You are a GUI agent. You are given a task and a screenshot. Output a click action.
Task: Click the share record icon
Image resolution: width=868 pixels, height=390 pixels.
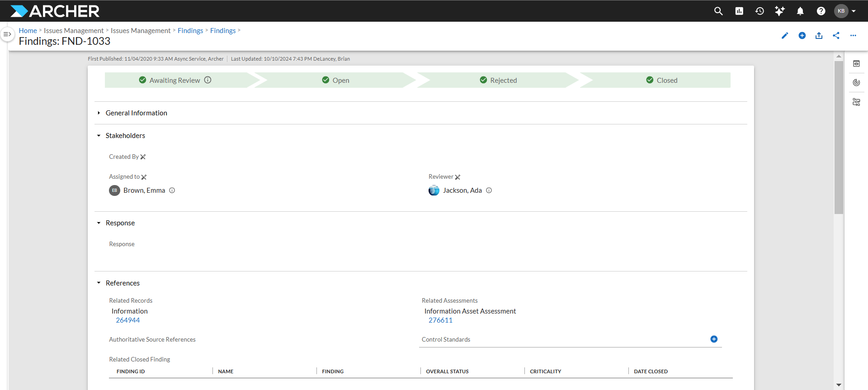836,36
